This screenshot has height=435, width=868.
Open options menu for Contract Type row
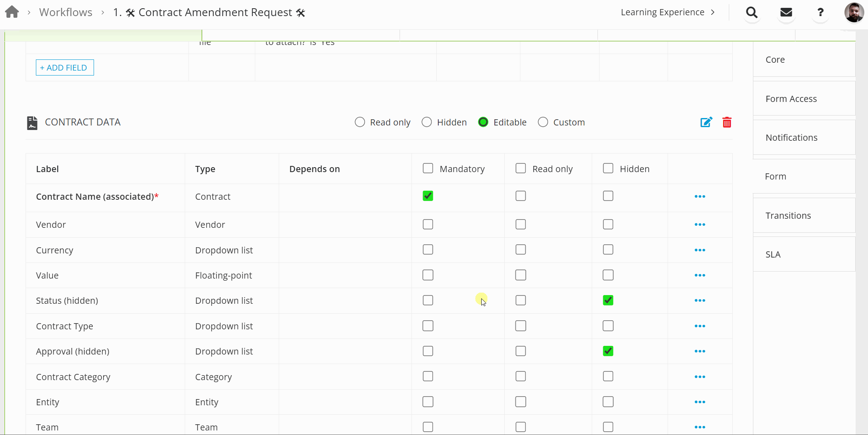click(700, 326)
